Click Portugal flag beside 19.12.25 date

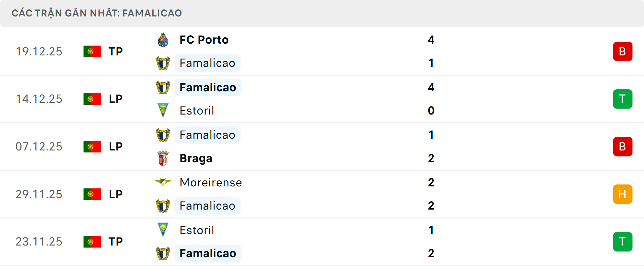92,51
